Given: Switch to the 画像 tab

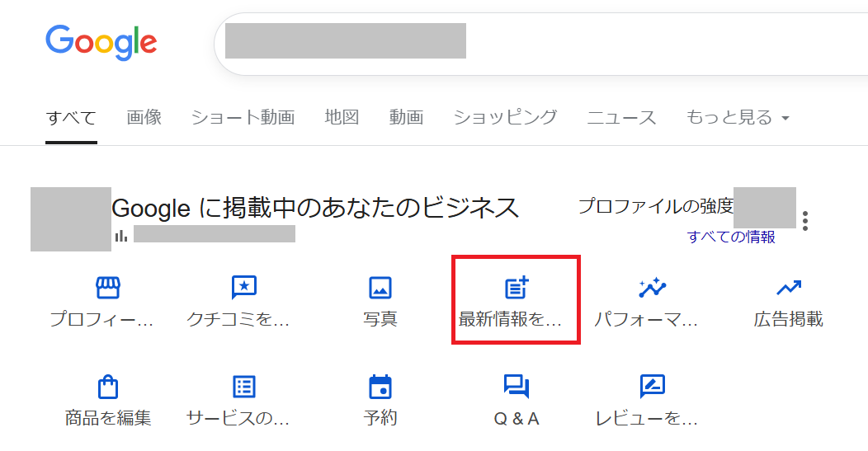Looking at the screenshot, I should pos(144,117).
